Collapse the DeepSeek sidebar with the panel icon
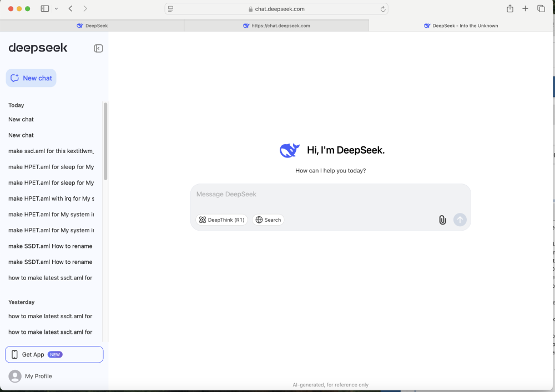The height and width of the screenshot is (392, 555). [x=98, y=48]
